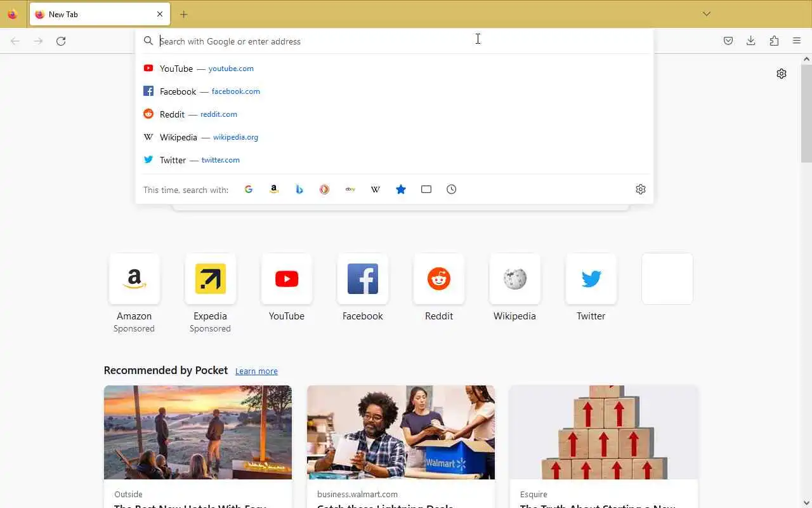
Task: Close the New Tab tab
Action: [x=160, y=14]
